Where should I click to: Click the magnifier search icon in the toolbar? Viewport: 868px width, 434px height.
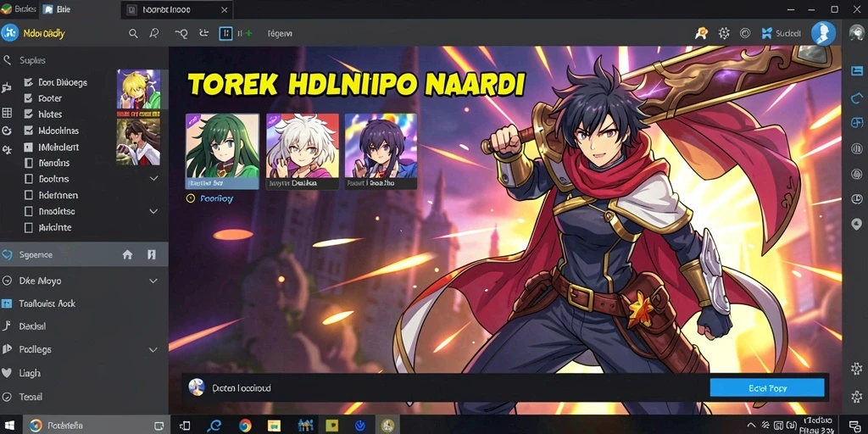point(133,34)
